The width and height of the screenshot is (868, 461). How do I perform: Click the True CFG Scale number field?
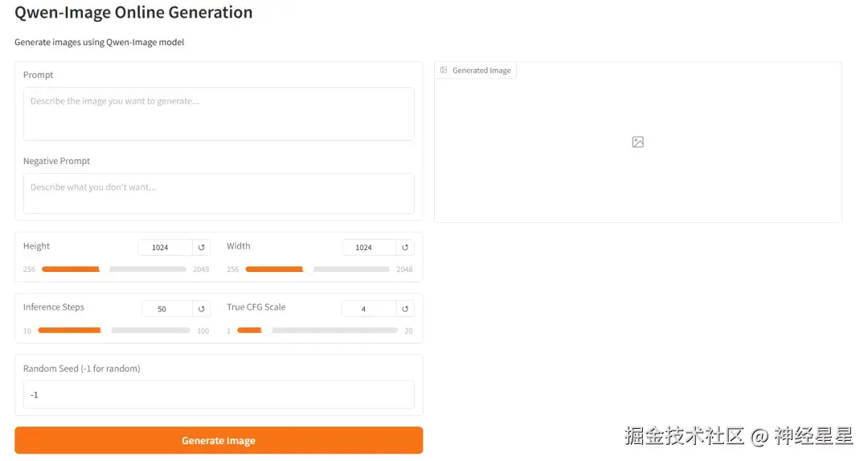tap(368, 309)
